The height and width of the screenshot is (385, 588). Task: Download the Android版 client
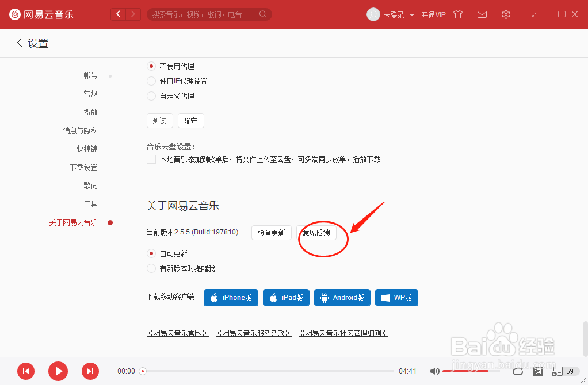click(x=342, y=298)
